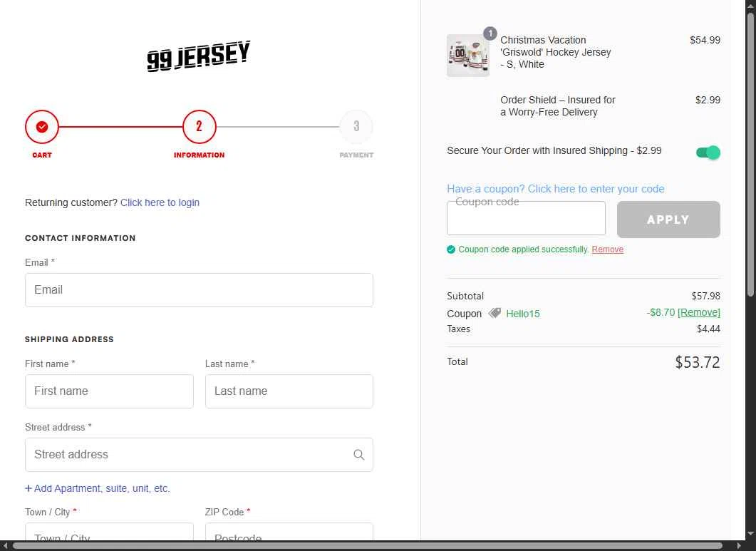
Task: Click the scrollbar down arrow
Action: tap(750, 534)
